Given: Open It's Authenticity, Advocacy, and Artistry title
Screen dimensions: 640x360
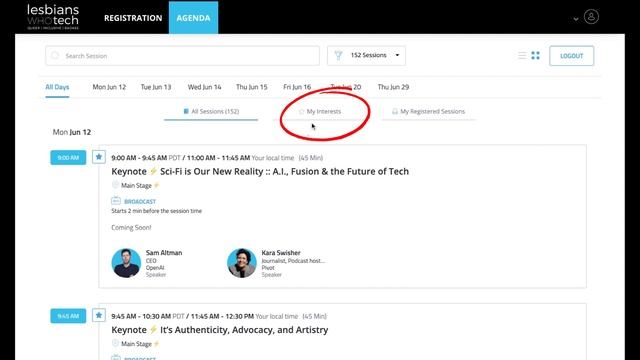Looking at the screenshot, I should click(x=220, y=330).
